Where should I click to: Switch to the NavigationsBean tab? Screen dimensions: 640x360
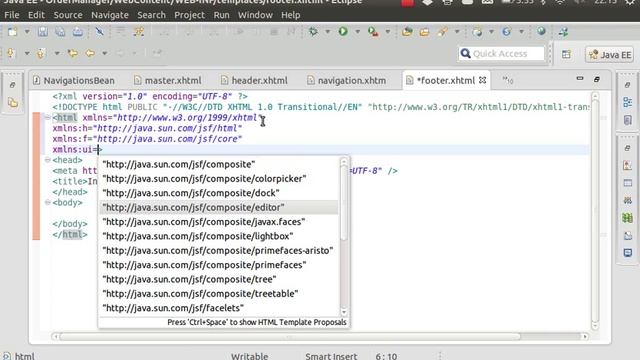pyautogui.click(x=74, y=80)
